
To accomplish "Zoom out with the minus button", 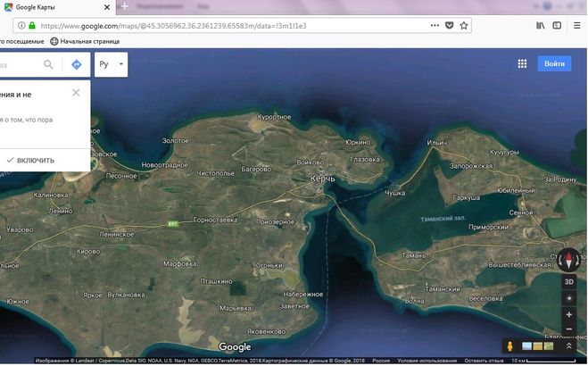I will [568, 329].
